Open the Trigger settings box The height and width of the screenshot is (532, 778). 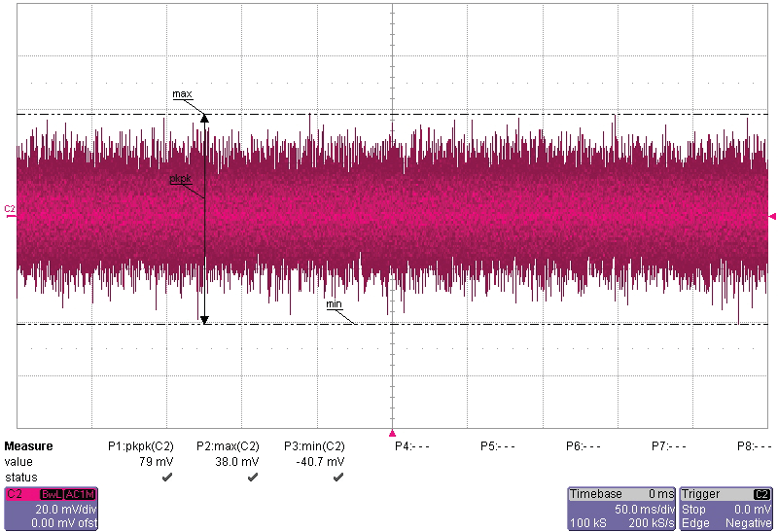[726, 509]
